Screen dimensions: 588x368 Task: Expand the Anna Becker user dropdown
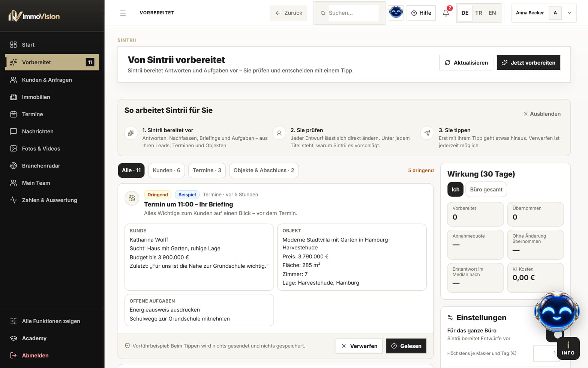coord(544,13)
